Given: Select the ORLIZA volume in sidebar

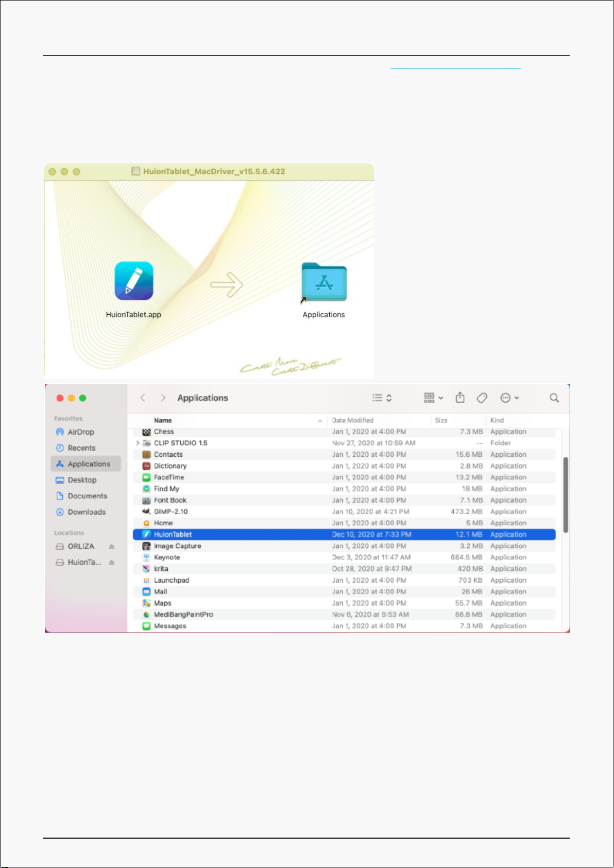Looking at the screenshot, I should [81, 547].
